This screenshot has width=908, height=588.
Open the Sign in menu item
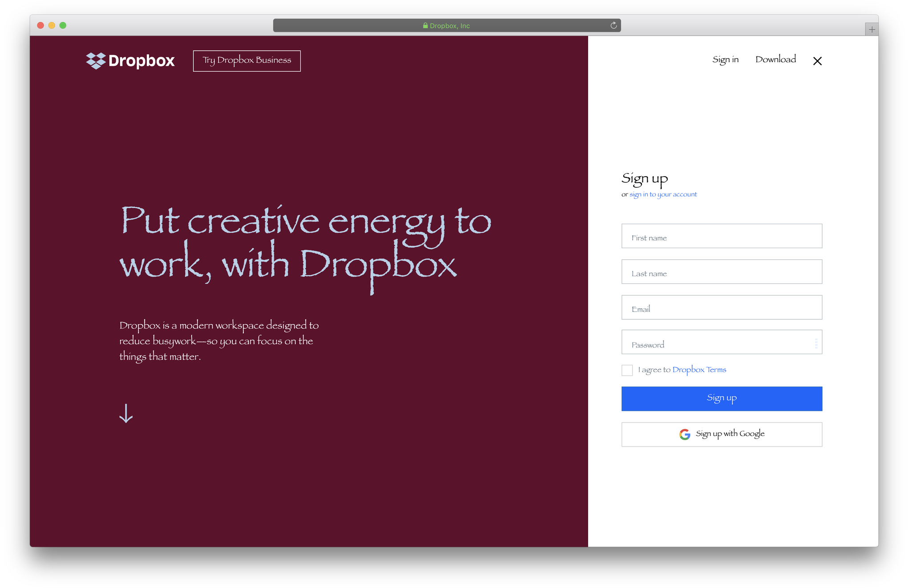click(725, 60)
